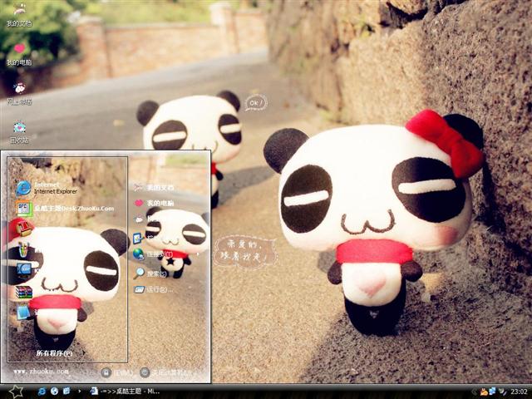Expand 所有程序(P) all programs
Screen dimensions: 532x399
pyautogui.click(x=54, y=353)
